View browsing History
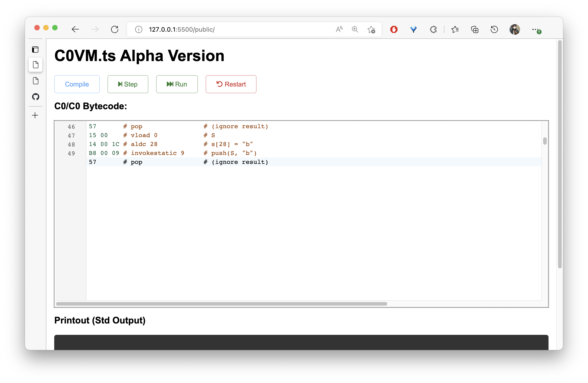Screen dimensions: 588x383 pos(494,29)
